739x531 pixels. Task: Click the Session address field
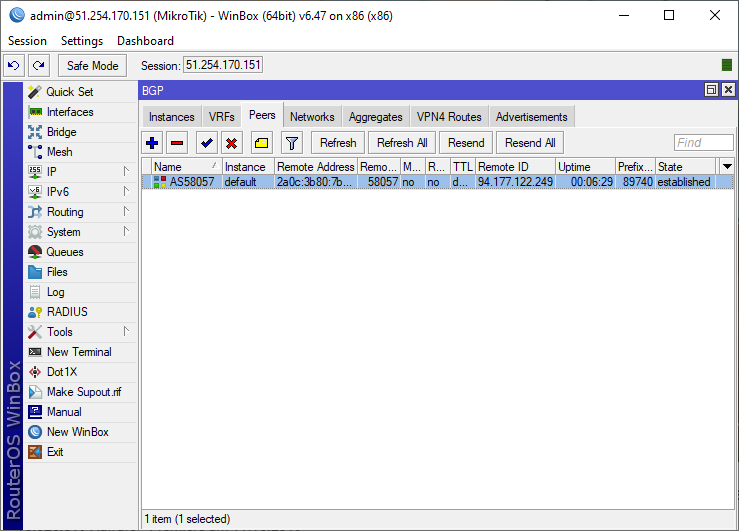pyautogui.click(x=223, y=65)
